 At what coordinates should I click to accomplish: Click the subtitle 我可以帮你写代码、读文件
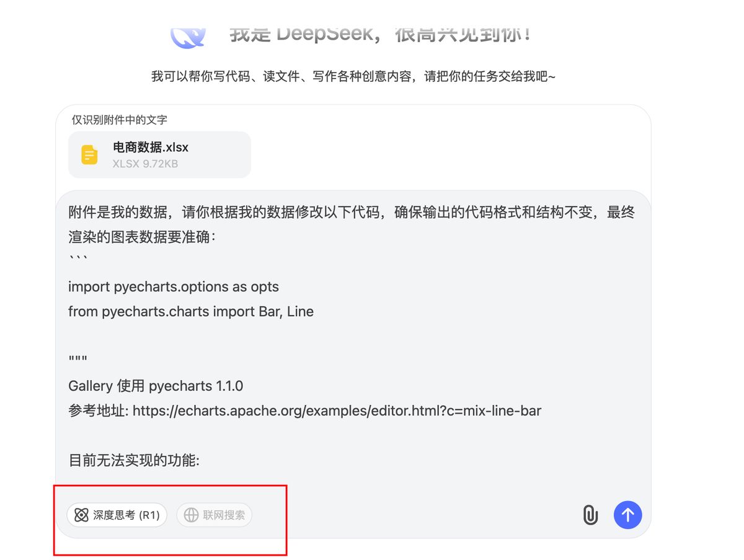tap(354, 76)
